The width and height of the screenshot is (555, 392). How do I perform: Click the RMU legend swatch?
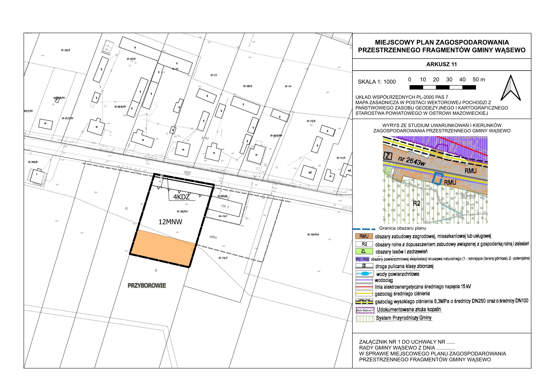click(x=364, y=236)
